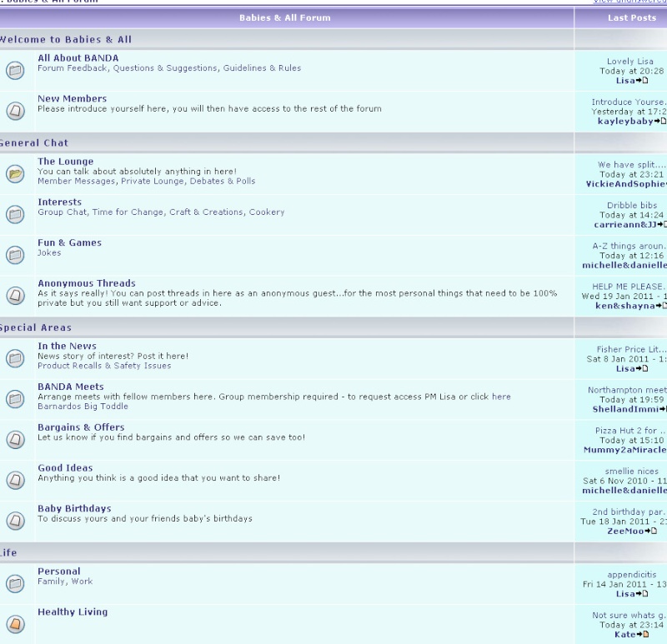Open the Questions & Suggestions subforum
667x644 pixels.
click(x=166, y=68)
